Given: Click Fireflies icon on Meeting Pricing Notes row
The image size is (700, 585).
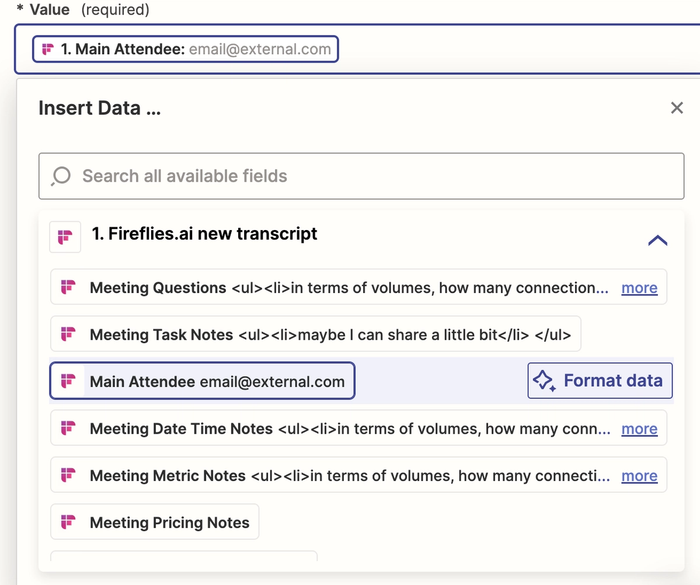Looking at the screenshot, I should 68,522.
